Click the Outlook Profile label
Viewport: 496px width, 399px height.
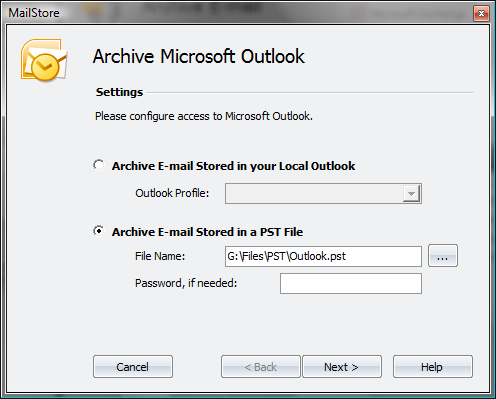coord(172,193)
